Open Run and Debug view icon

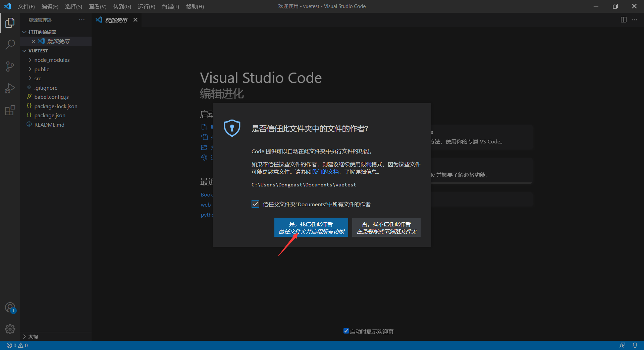click(10, 88)
